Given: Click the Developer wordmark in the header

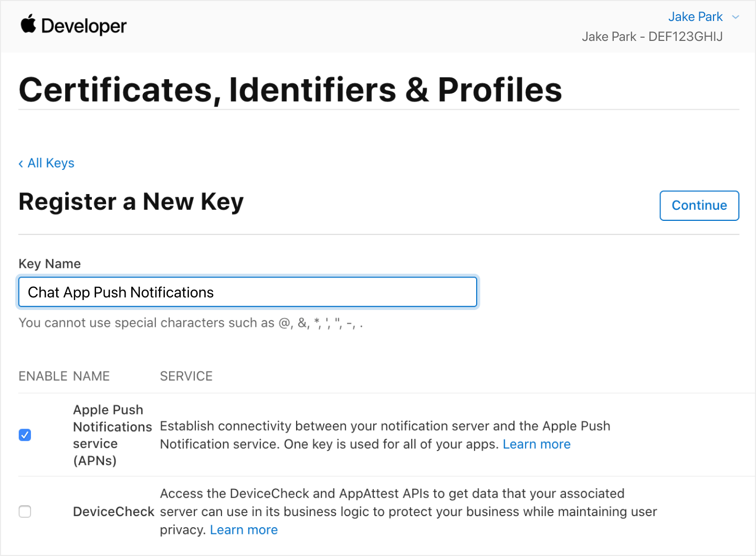Looking at the screenshot, I should click(x=84, y=25).
